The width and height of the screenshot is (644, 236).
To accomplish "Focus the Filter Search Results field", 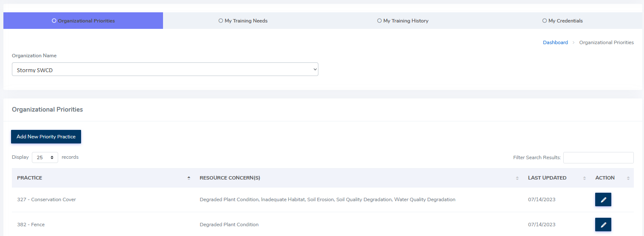I will click(598, 157).
